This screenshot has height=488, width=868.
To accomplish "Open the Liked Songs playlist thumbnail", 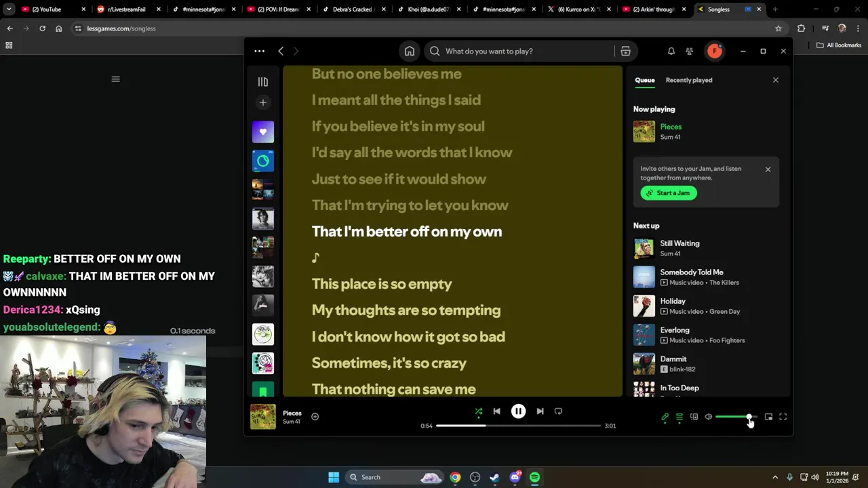I will click(263, 131).
